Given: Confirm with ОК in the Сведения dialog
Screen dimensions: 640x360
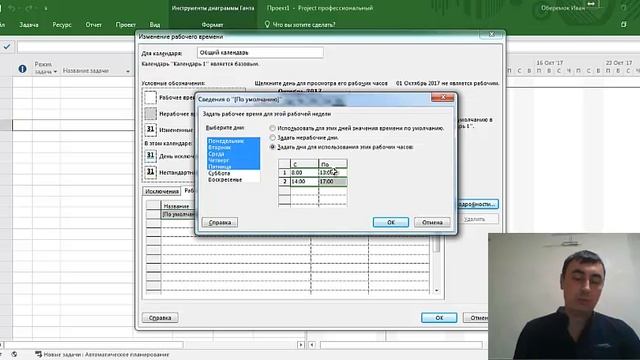Looking at the screenshot, I should tap(391, 222).
